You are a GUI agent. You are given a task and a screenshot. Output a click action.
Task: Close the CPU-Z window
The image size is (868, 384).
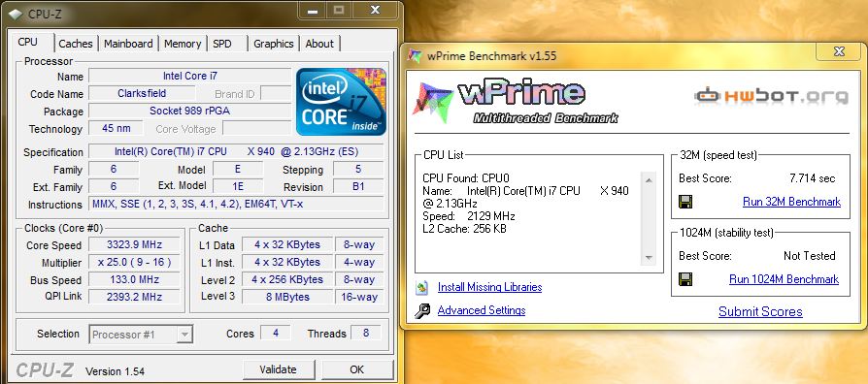pyautogui.click(x=375, y=10)
